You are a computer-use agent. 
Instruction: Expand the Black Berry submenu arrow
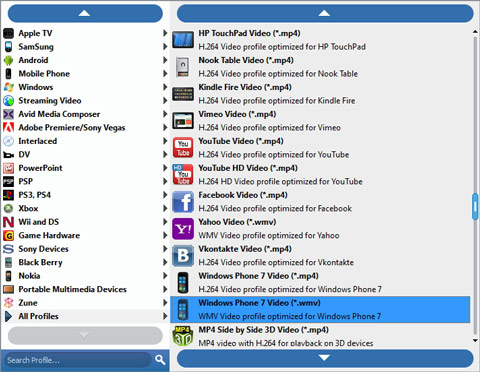click(x=165, y=262)
